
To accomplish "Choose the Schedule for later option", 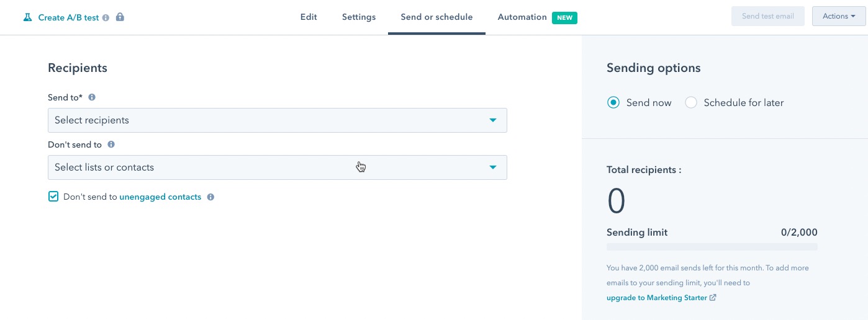I will [x=691, y=103].
